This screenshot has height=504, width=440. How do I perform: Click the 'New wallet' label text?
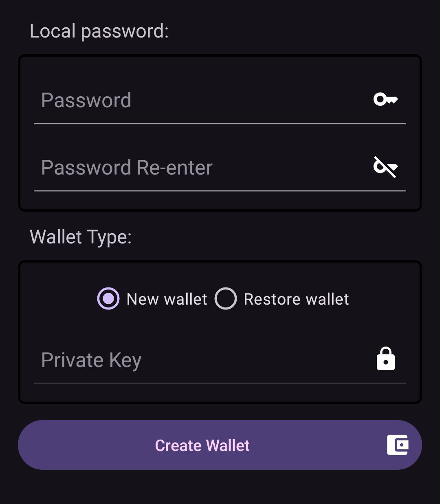[x=167, y=299]
